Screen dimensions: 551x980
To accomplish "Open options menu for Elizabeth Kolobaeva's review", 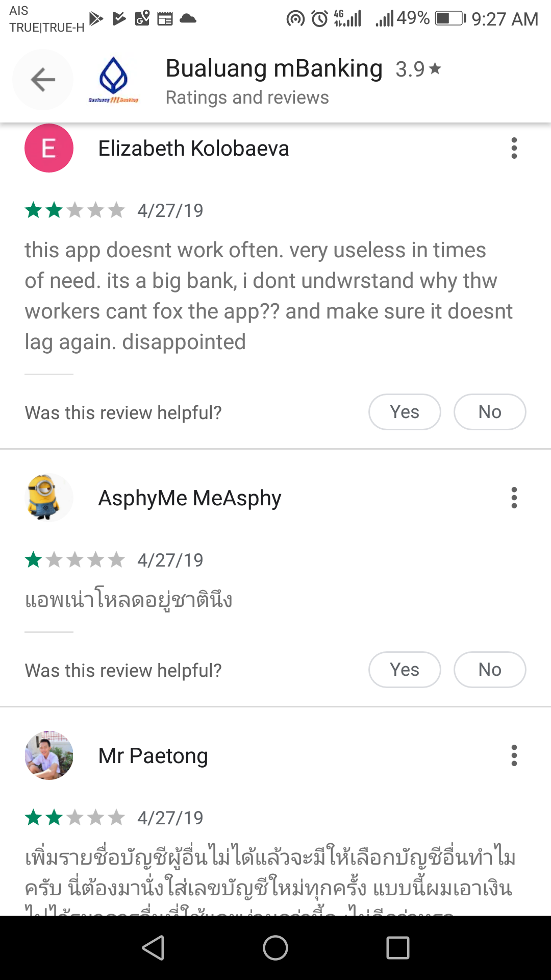I will pos(514,148).
